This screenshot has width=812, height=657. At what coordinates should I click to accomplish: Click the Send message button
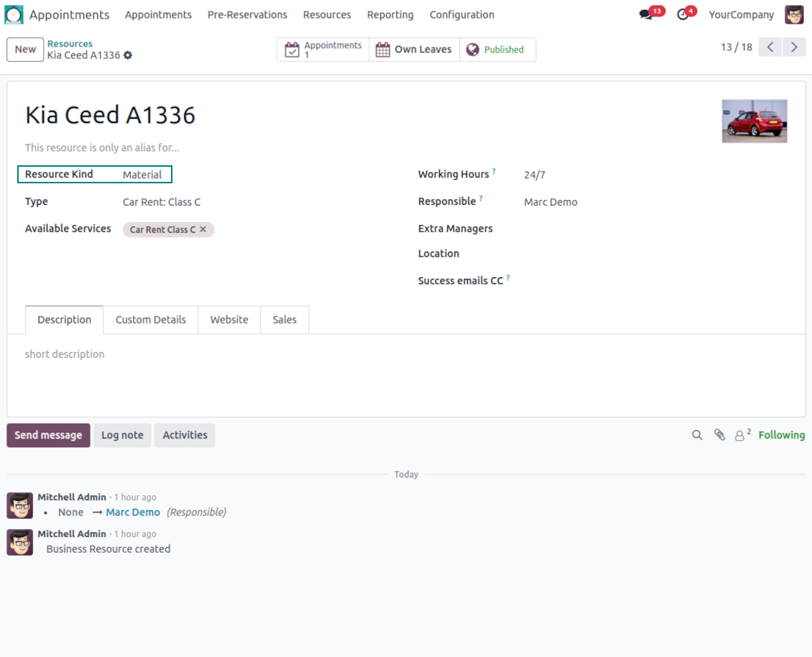[48, 435]
